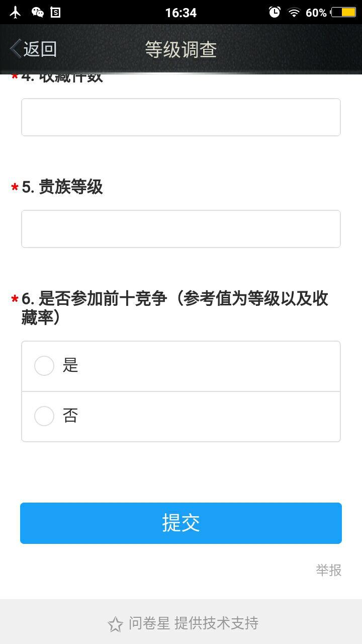Tap the battery indicator icon

tap(343, 12)
